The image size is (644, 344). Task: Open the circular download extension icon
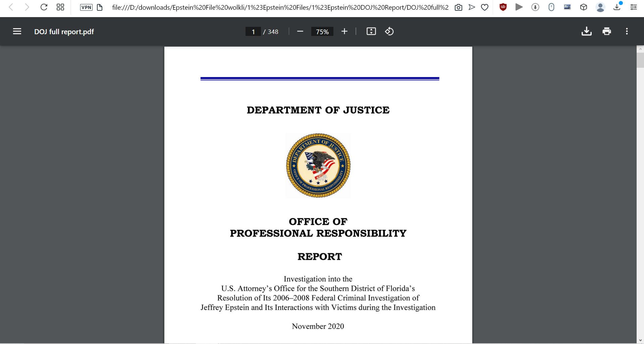pyautogui.click(x=535, y=7)
